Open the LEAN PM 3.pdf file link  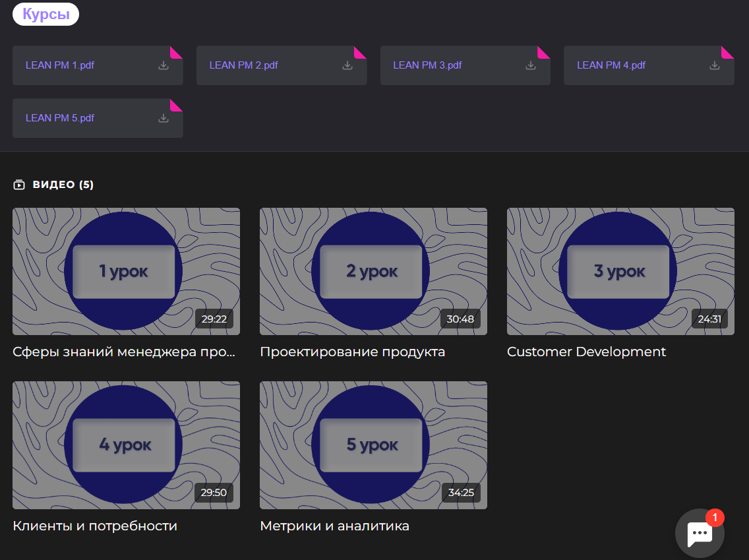pos(427,65)
